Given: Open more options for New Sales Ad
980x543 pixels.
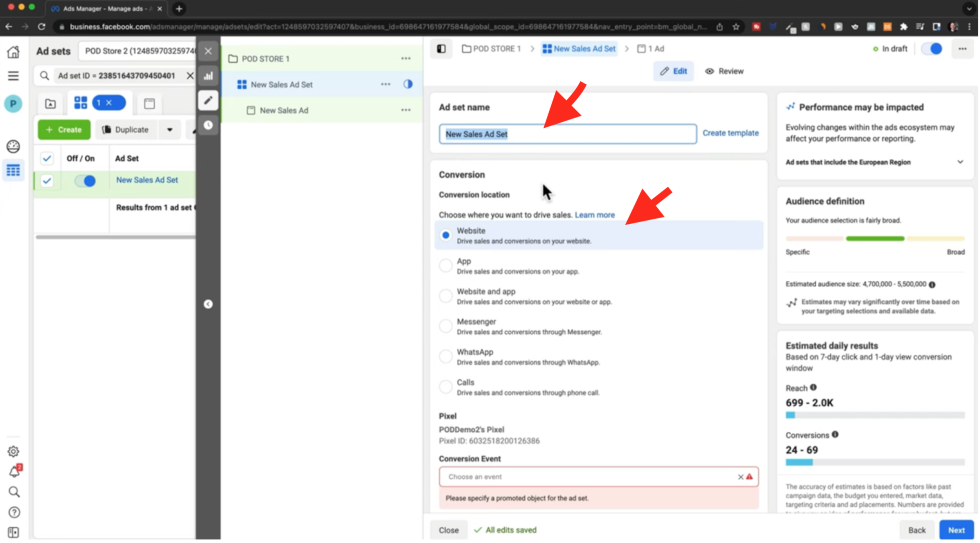Looking at the screenshot, I should pyautogui.click(x=406, y=110).
